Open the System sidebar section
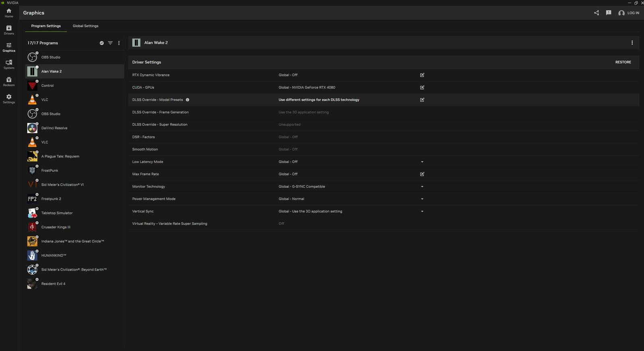This screenshot has height=351, width=644. click(9, 64)
